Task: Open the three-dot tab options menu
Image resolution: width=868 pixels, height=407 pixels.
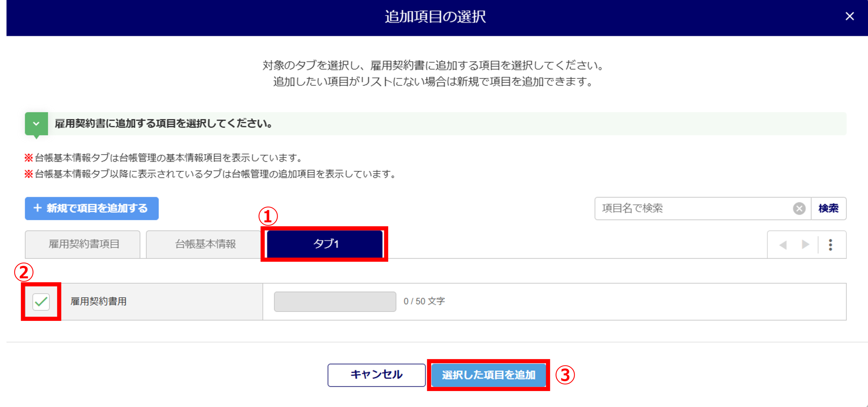Action: pos(830,245)
